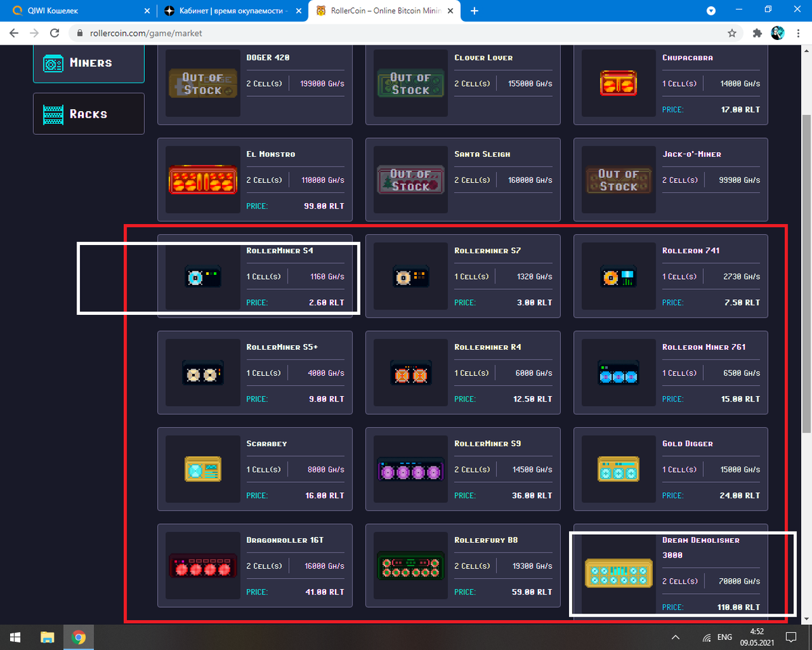Switch to the Racks section
Screen dimensions: 812x650
(88, 113)
